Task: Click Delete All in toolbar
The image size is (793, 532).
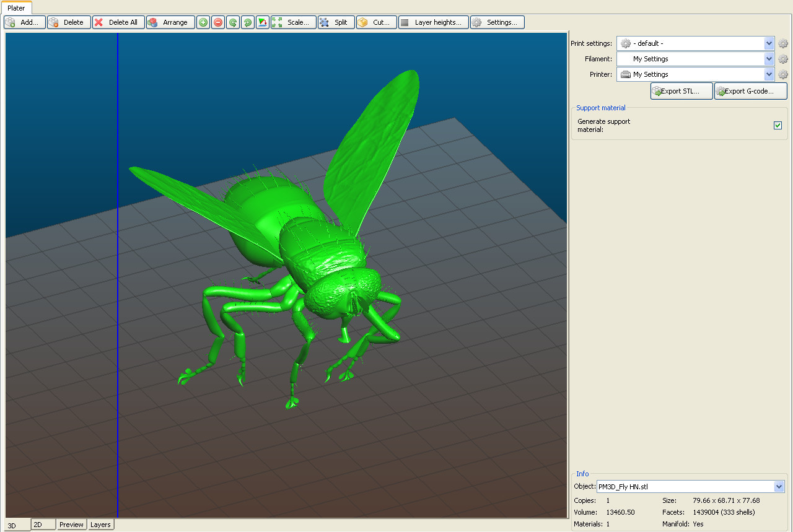Action: (x=118, y=22)
